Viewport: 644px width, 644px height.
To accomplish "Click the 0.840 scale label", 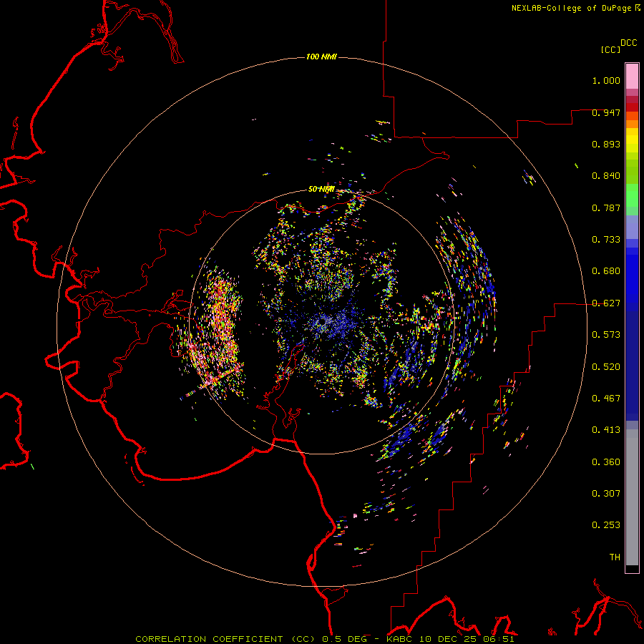I will point(606,176).
